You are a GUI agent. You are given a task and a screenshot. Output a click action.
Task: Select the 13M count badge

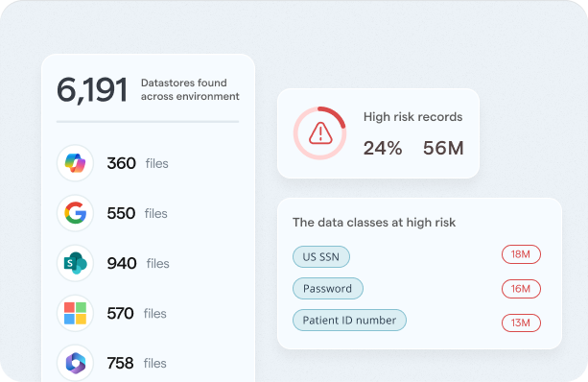click(521, 322)
